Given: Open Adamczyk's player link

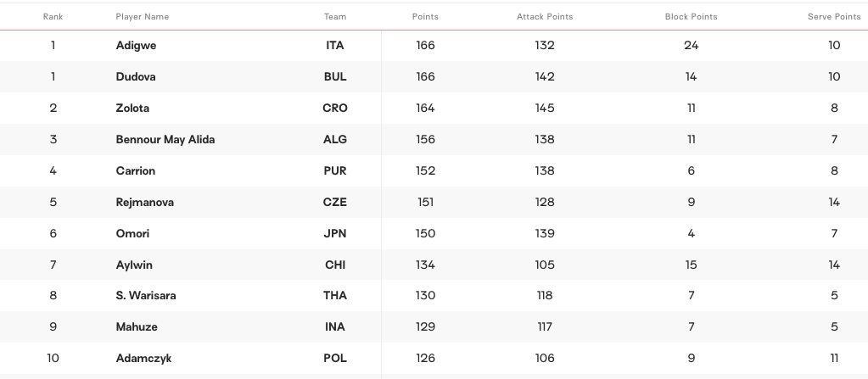Looking at the screenshot, I should click(143, 359).
